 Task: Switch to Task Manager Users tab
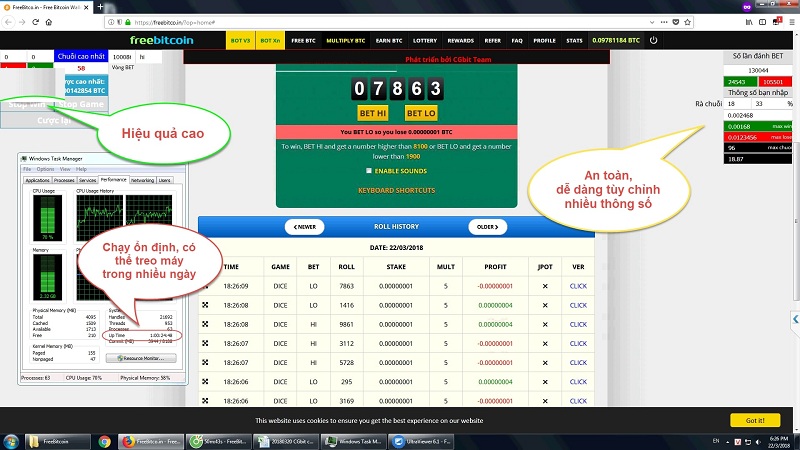point(164,180)
